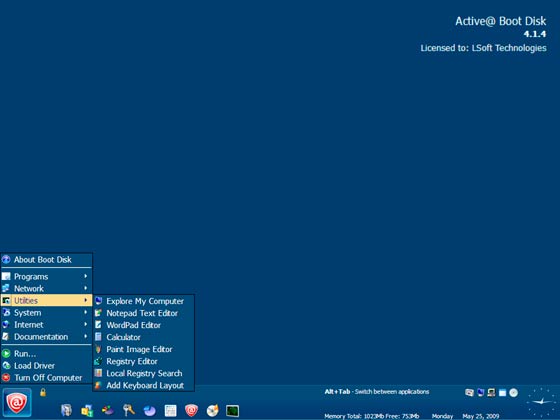Open the CD burner disc icon
This screenshot has height=420, width=560.
[x=212, y=411]
